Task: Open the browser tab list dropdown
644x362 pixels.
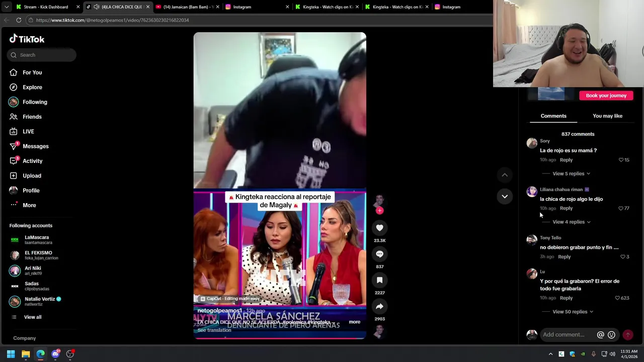Action: (6, 7)
